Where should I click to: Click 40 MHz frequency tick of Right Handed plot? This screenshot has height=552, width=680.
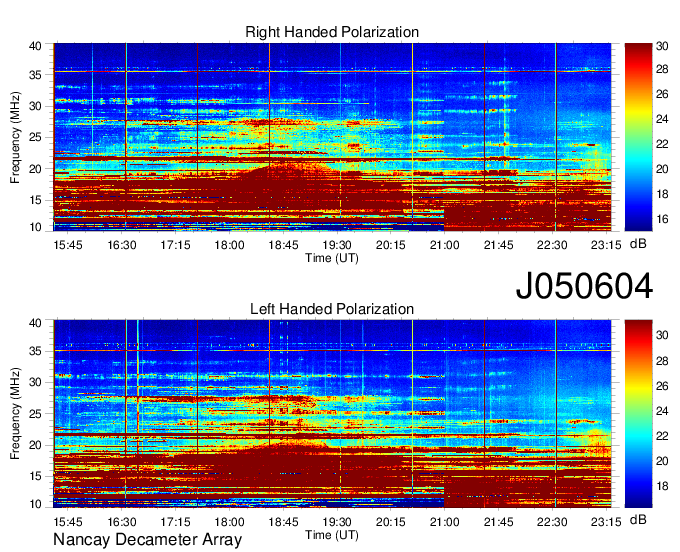tap(35, 46)
